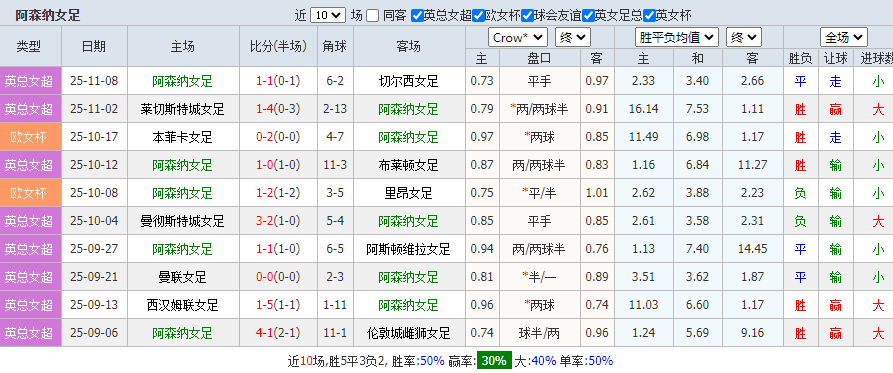The image size is (893, 373).
Task: Click the 角球 column header
Action: pyautogui.click(x=335, y=46)
